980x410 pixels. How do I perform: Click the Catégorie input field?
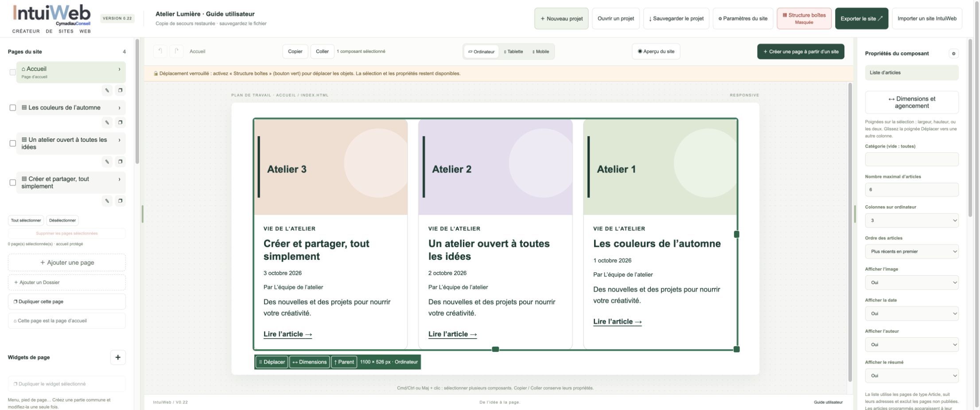912,160
